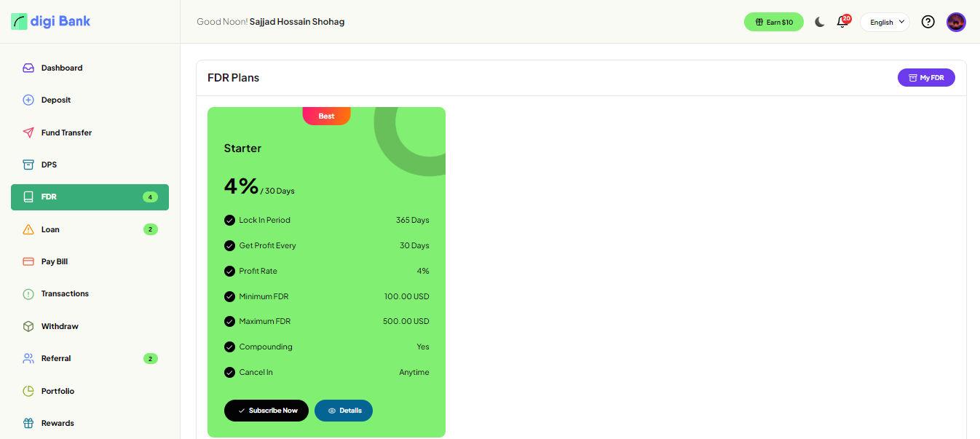Click the Withdraw box icon
This screenshot has width=980, height=439.
(28, 326)
